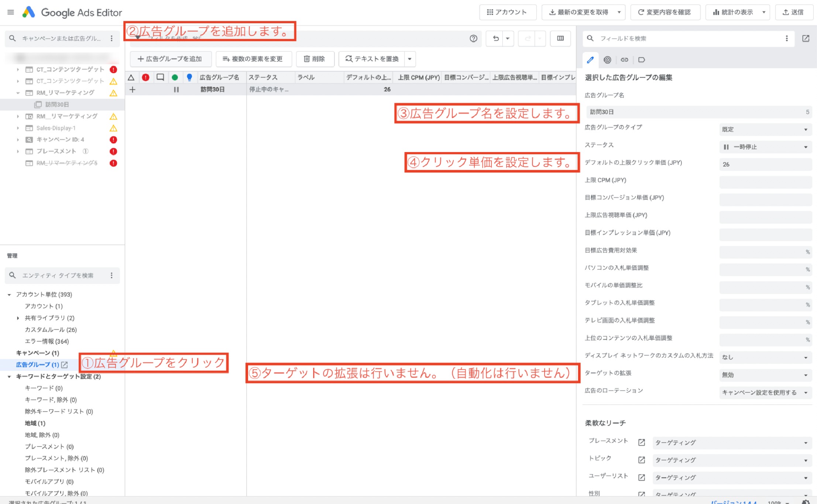Open the テキストを置換 dropdown arrow
The width and height of the screenshot is (817, 504).
pyautogui.click(x=409, y=59)
